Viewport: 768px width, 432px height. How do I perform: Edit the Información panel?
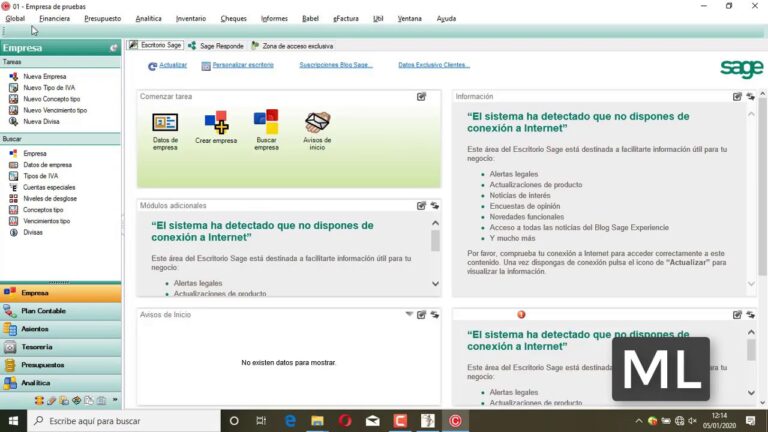737,96
